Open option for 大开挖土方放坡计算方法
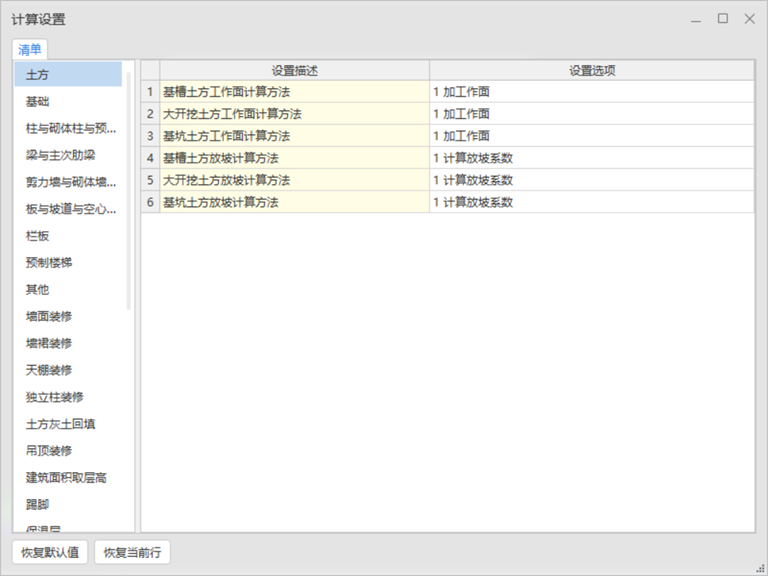This screenshot has width=768, height=576. coord(591,180)
